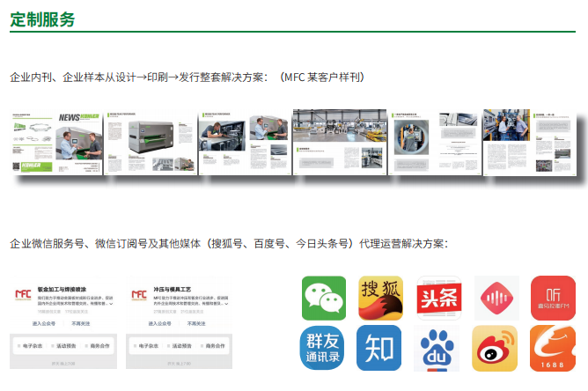The image size is (588, 391).
Task: Click 不再关注 on the 冲压与模具工艺 card
Action: 198,324
